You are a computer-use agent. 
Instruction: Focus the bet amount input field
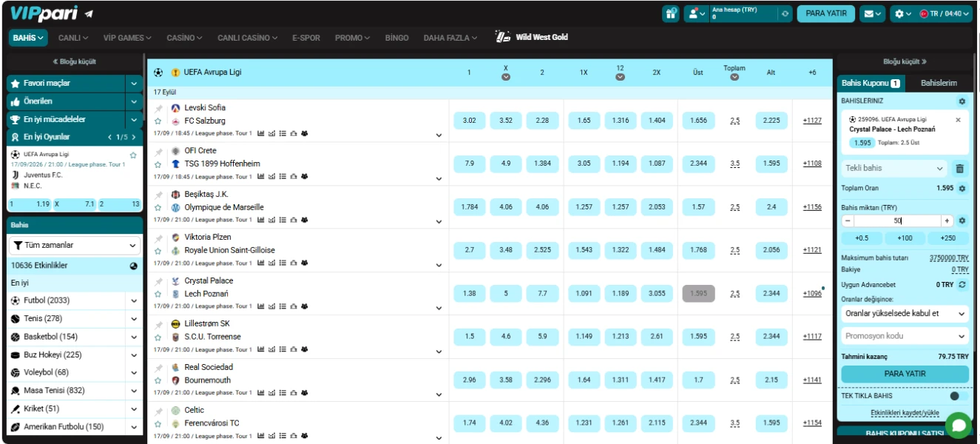pyautogui.click(x=897, y=221)
